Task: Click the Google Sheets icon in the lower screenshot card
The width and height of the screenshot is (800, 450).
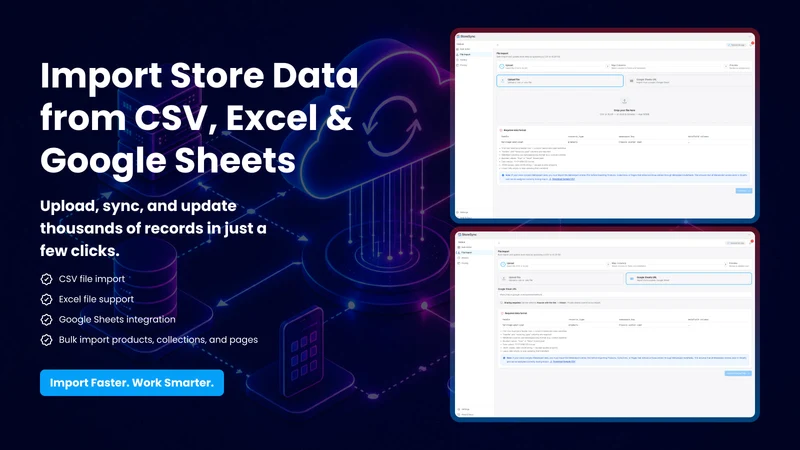Action: tap(632, 279)
